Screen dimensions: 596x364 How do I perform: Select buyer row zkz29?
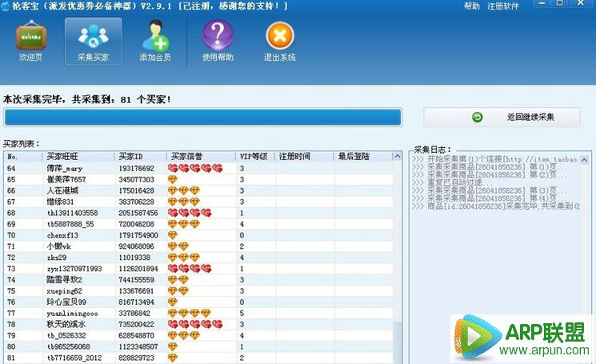coord(198,258)
